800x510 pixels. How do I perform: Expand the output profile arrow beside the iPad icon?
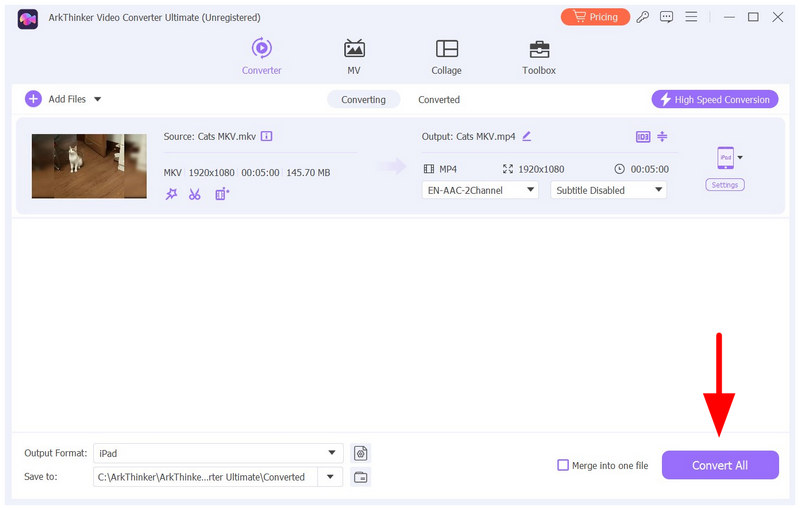pyautogui.click(x=740, y=158)
